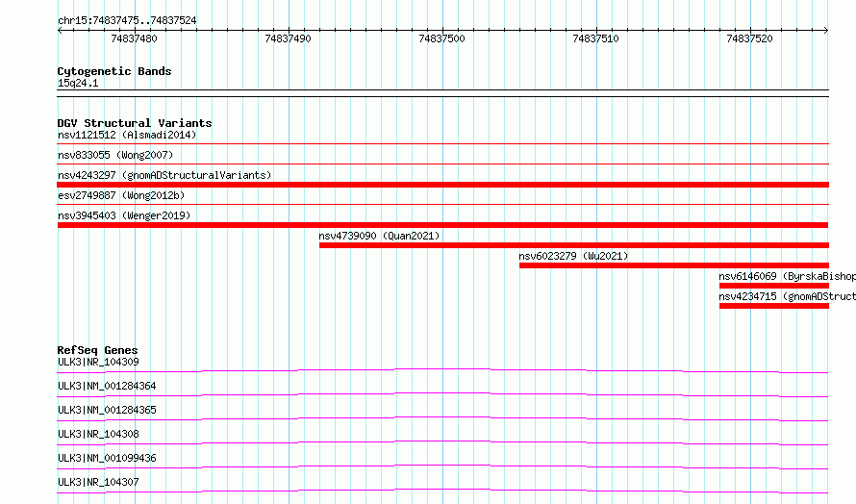The width and height of the screenshot is (856, 504).
Task: Open transcript ULK3|NR_104307 label
Action: [98, 482]
